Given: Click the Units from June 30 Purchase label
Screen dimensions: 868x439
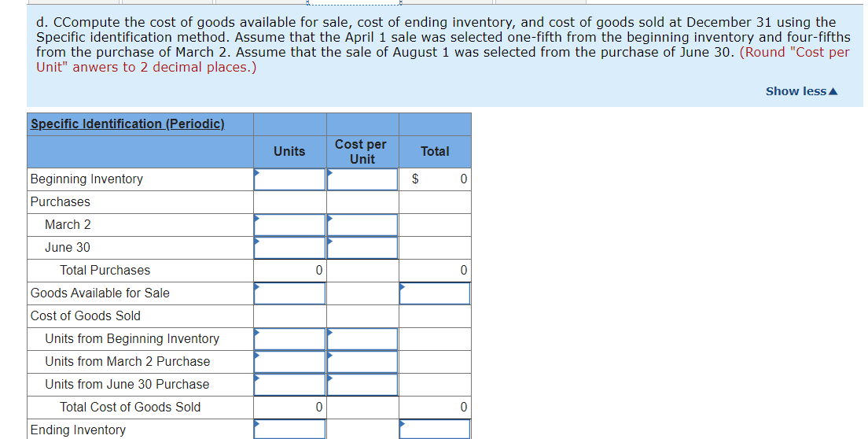Looking at the screenshot, I should [x=127, y=384].
